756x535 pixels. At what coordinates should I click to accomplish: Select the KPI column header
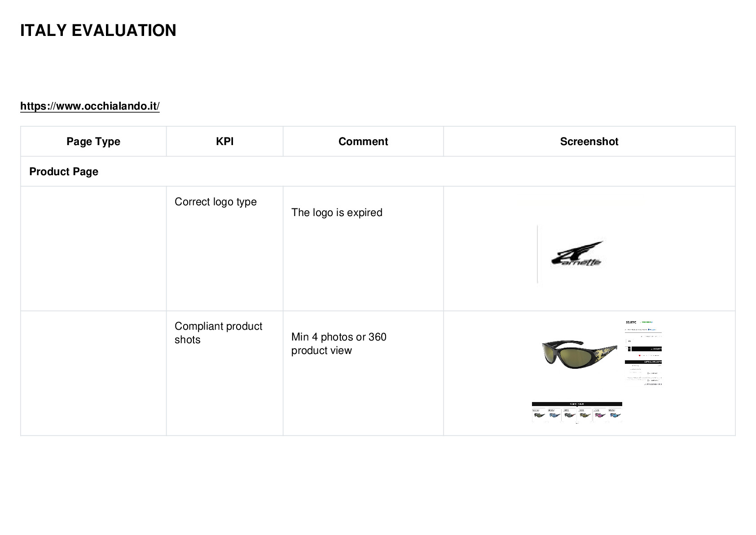[224, 141]
